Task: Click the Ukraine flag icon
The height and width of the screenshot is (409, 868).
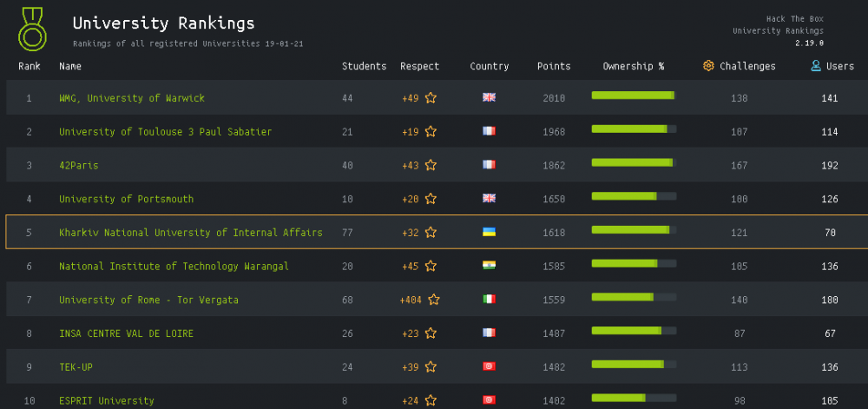Action: [x=489, y=233]
